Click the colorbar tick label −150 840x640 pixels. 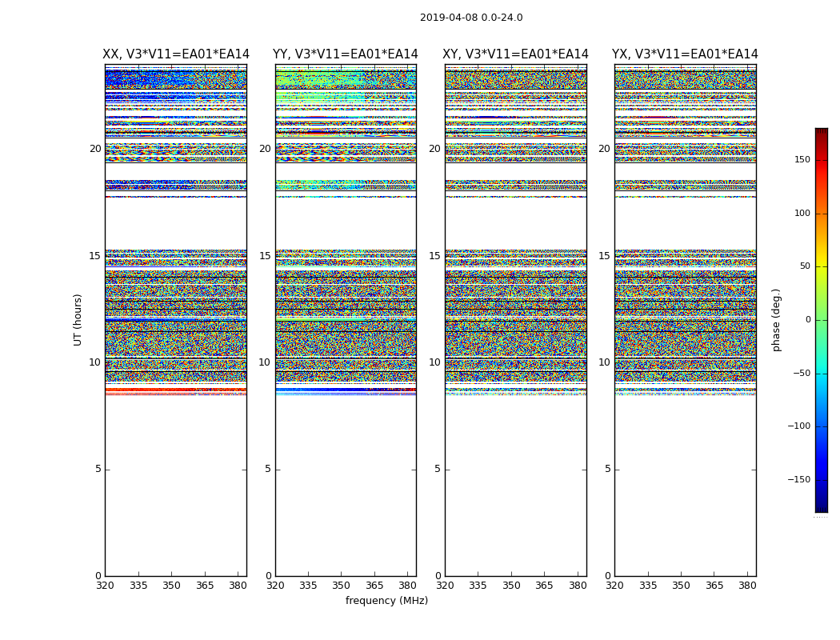pyautogui.click(x=799, y=479)
